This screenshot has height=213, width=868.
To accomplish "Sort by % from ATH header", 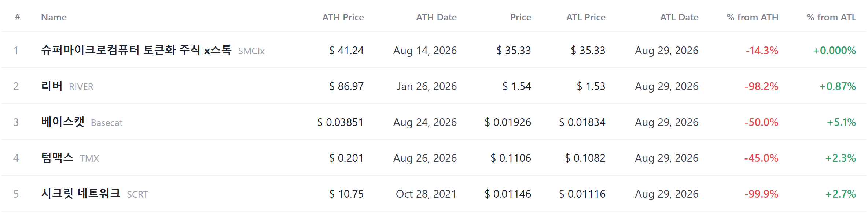I will click(753, 17).
